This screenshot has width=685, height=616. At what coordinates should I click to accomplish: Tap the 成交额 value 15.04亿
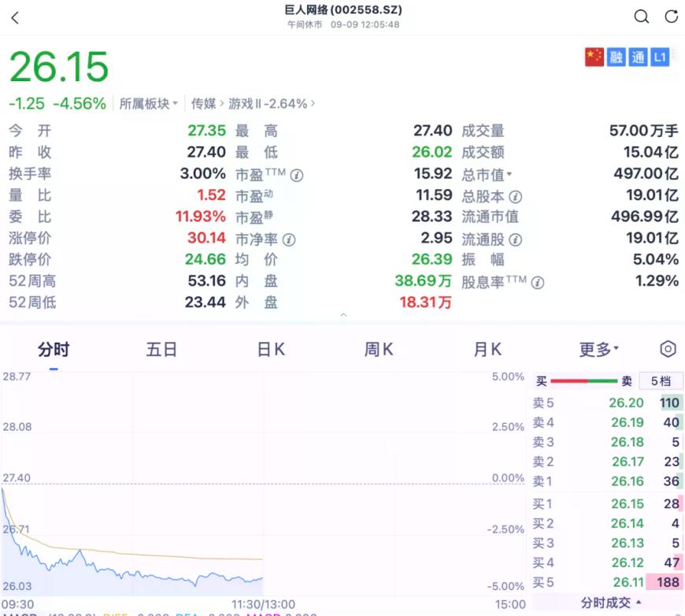[x=651, y=152]
